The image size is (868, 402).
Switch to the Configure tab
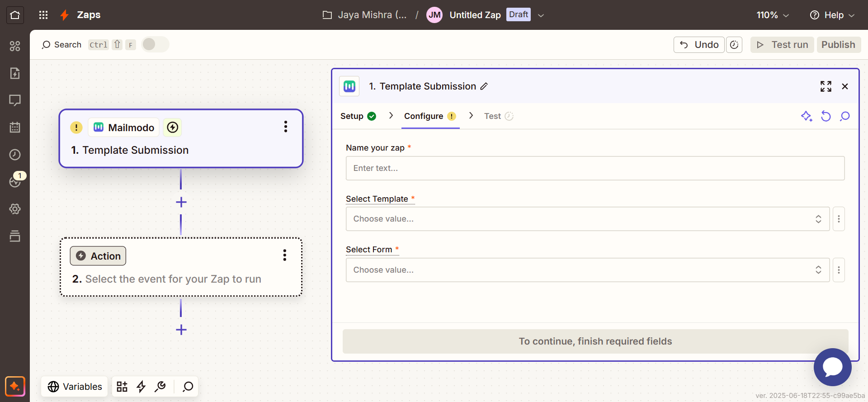(430, 116)
